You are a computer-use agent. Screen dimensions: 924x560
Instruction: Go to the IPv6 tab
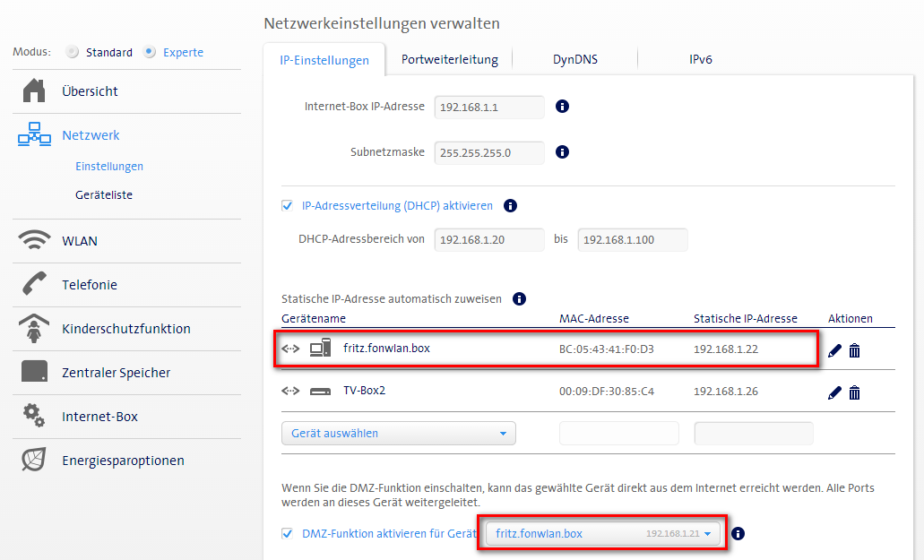tap(700, 60)
